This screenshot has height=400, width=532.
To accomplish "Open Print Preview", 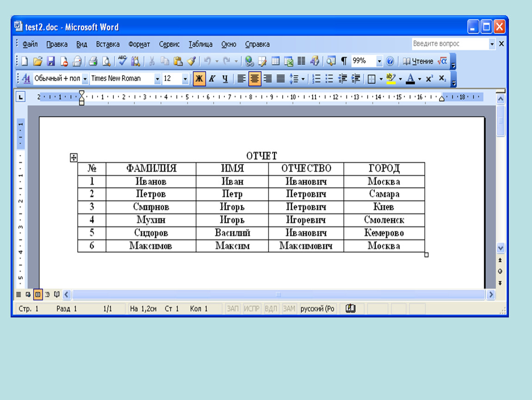I will click(106, 61).
